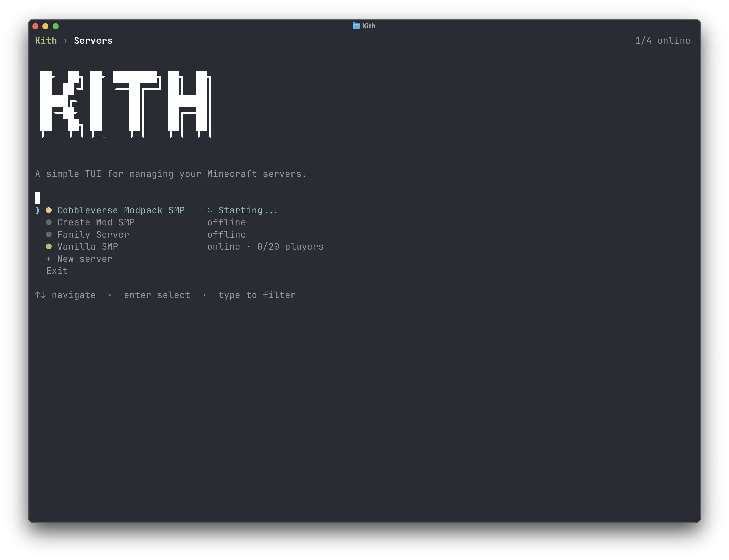Click the Starting... status text

click(x=248, y=210)
